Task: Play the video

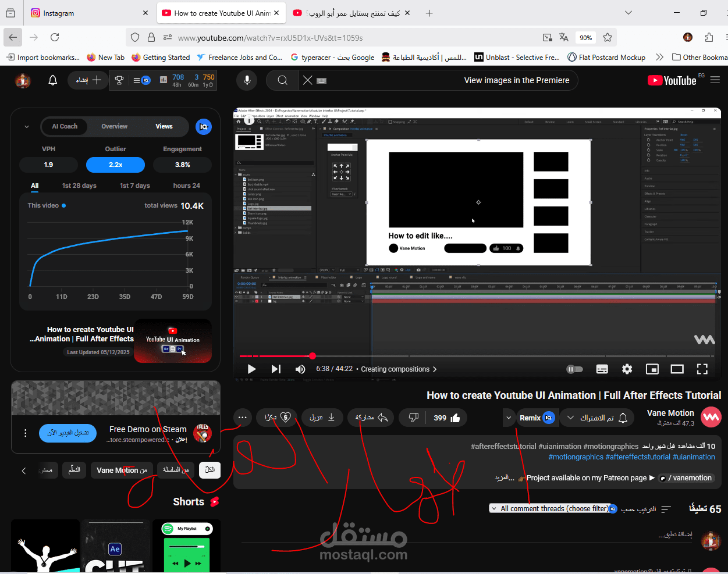Action: point(251,369)
